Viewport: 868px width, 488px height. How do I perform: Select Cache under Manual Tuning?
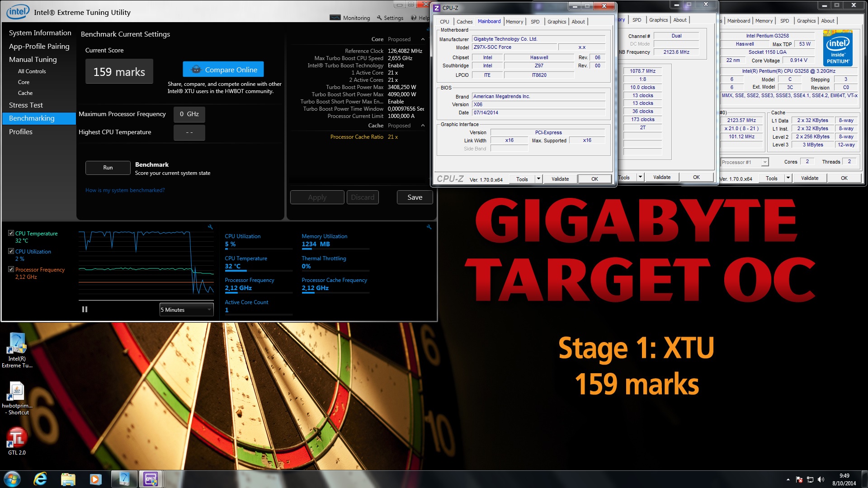tap(25, 93)
